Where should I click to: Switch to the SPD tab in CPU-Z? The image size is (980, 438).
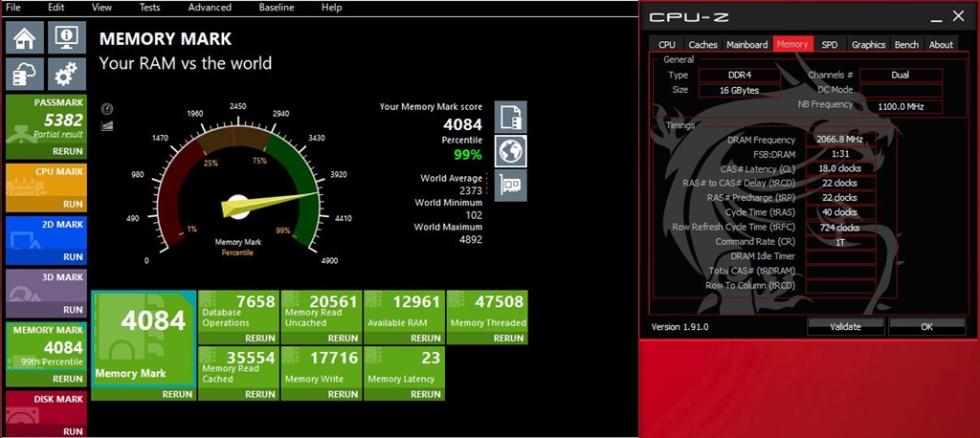click(x=830, y=44)
